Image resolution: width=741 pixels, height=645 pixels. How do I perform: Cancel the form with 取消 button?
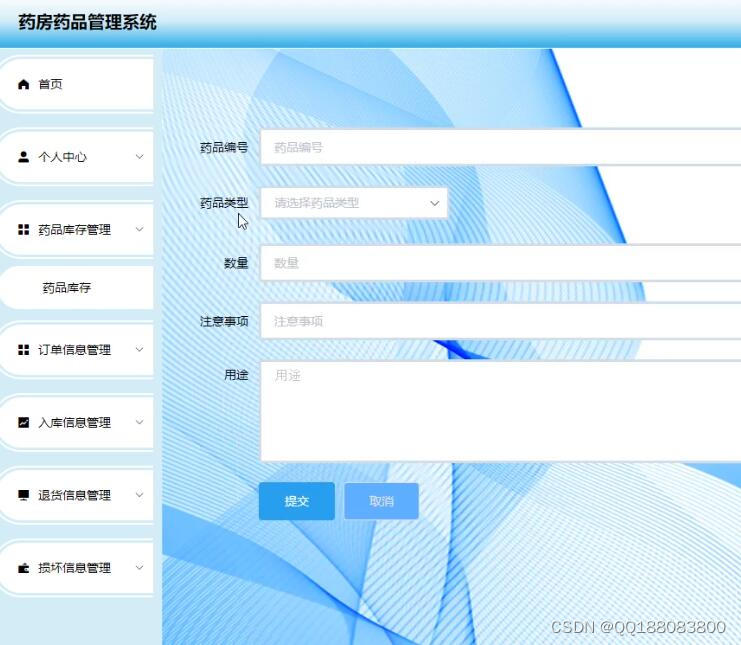click(x=381, y=501)
